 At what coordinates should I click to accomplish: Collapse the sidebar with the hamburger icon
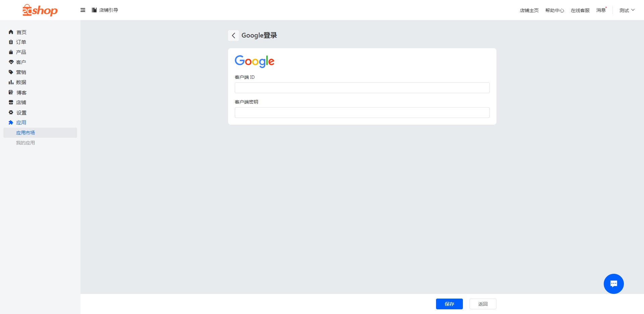[83, 10]
